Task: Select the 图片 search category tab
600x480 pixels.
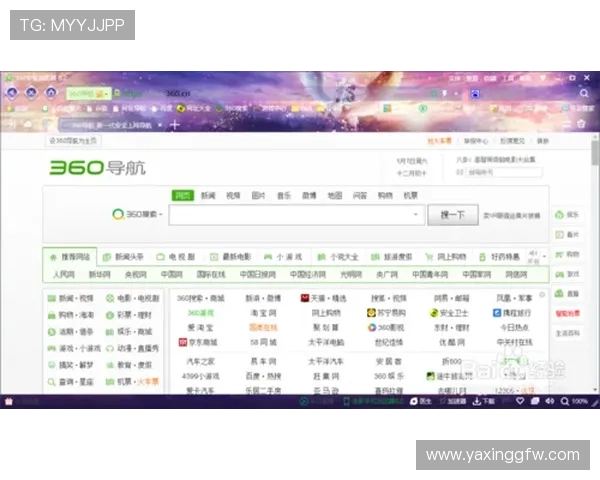Action: [x=258, y=196]
